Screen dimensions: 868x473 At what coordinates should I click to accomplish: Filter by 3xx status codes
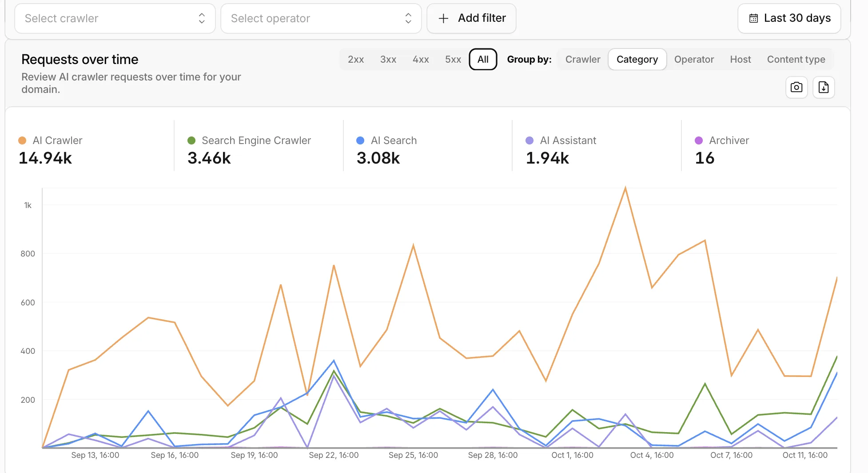(388, 59)
